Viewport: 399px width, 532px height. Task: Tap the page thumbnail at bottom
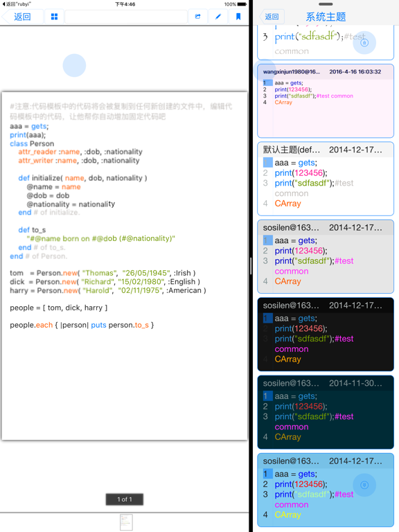tap(126, 522)
